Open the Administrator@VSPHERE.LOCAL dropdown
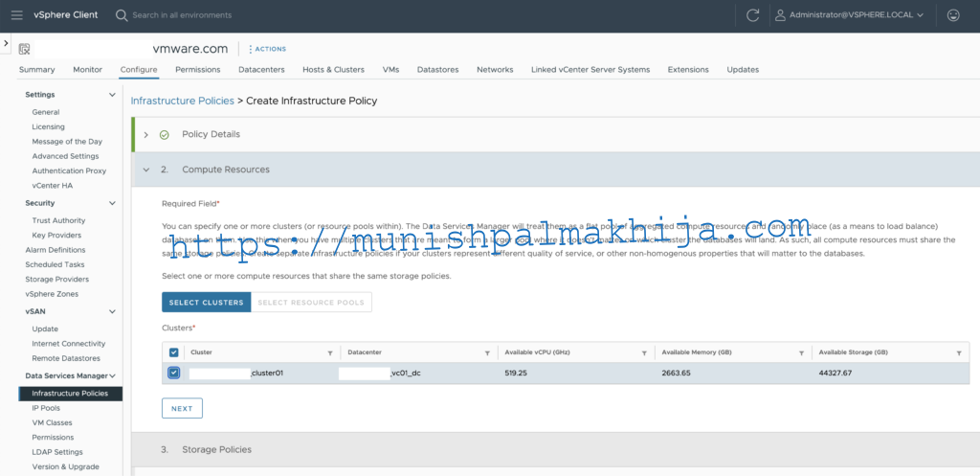 [857, 15]
